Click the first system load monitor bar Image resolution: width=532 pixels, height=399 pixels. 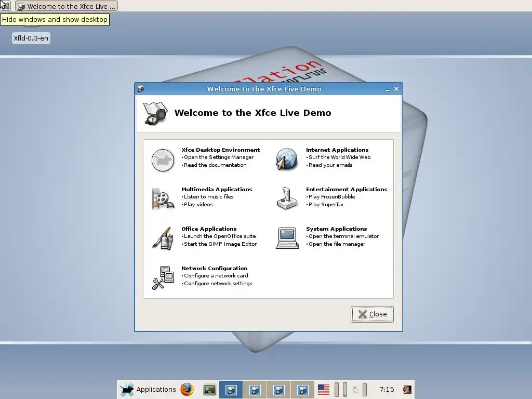337,390
